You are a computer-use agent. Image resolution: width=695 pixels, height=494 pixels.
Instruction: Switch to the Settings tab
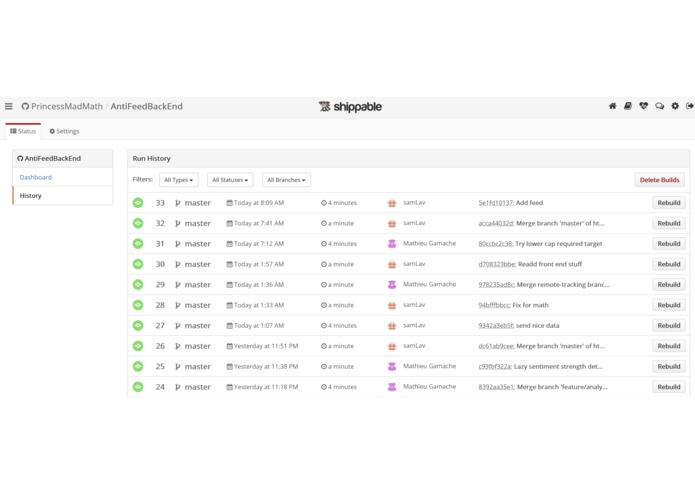[64, 131]
